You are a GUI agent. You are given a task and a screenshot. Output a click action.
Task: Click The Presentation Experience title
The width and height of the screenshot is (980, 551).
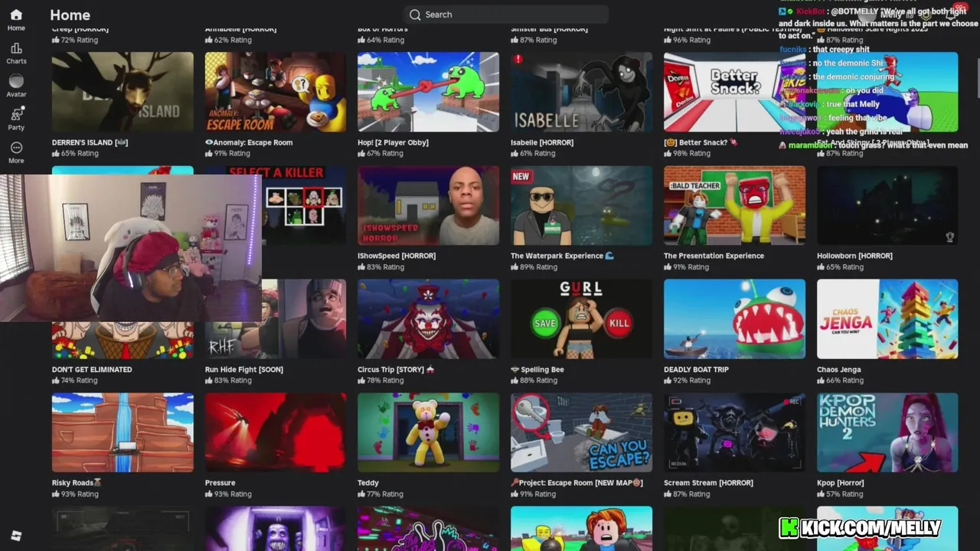pos(714,256)
